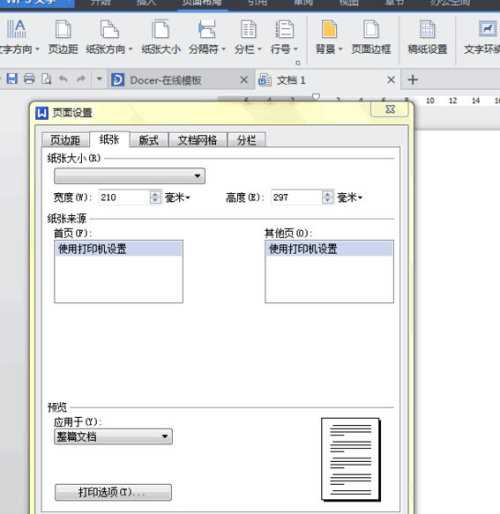Expand the Breaks (分隔符) dropdown arrow

(x=224, y=49)
